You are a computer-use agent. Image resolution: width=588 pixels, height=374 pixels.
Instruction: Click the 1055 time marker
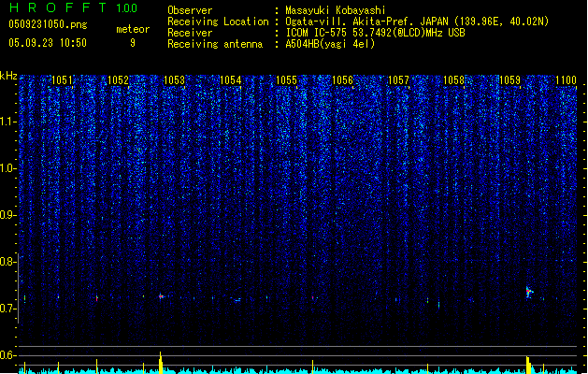286,80
